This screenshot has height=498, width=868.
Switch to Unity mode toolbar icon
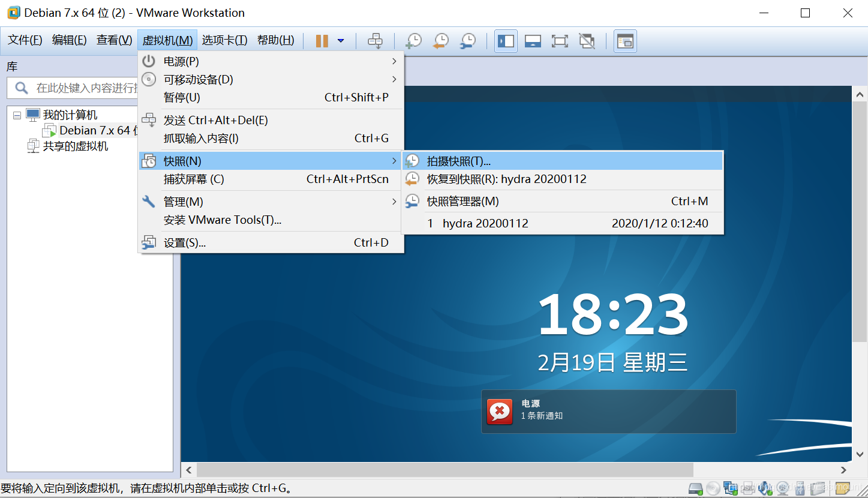coord(587,41)
